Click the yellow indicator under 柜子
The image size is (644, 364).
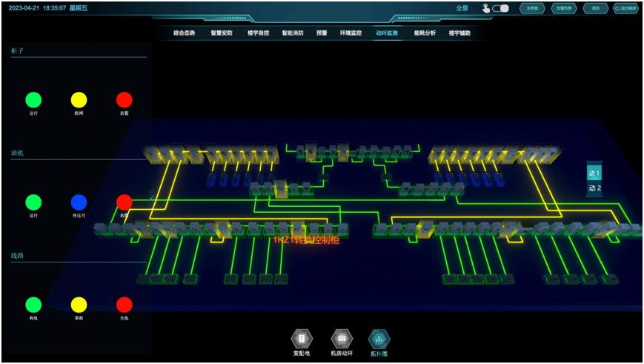pyautogui.click(x=79, y=100)
